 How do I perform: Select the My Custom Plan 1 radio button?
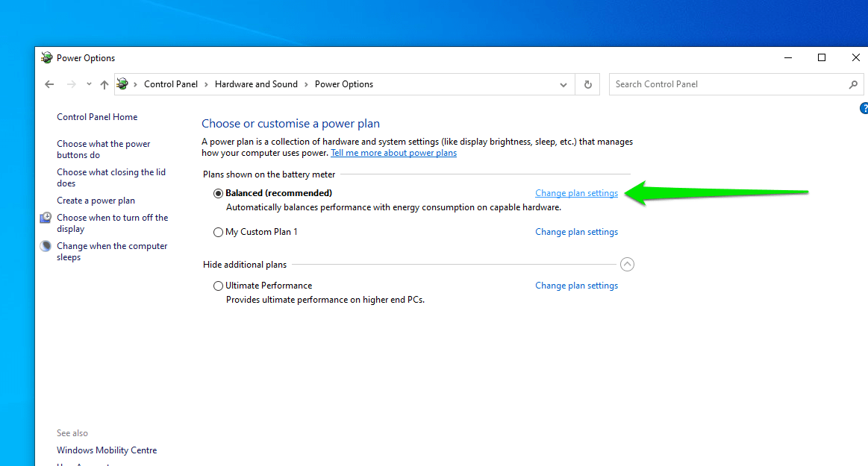click(218, 232)
